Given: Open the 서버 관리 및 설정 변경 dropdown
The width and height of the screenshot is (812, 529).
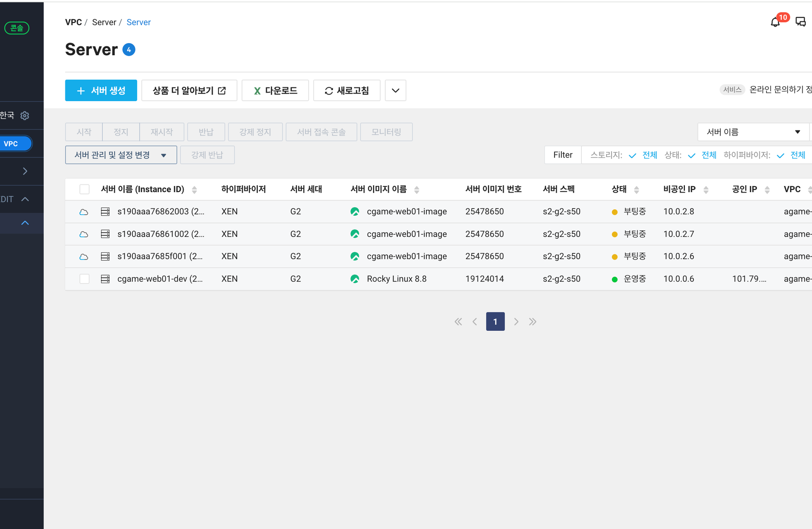Looking at the screenshot, I should click(x=121, y=155).
